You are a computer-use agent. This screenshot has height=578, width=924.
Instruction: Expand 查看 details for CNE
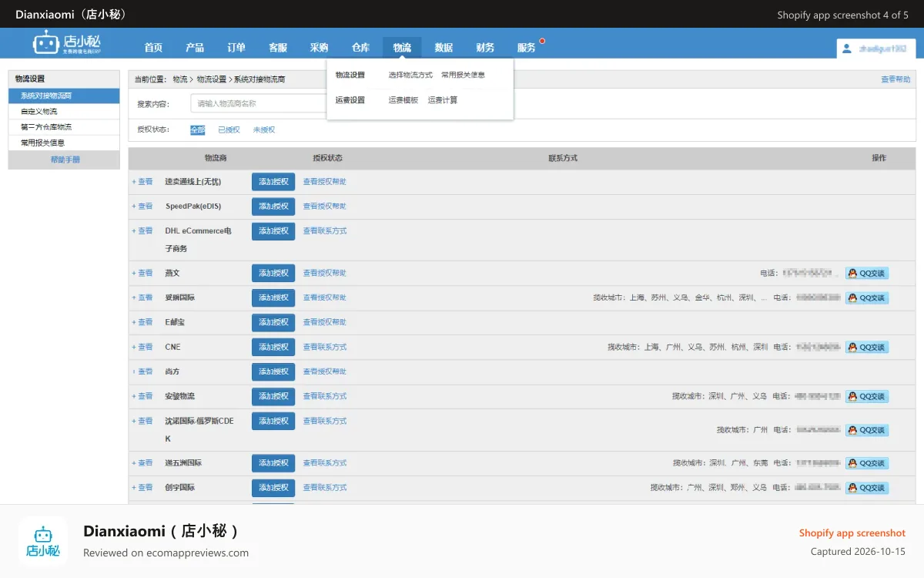click(142, 347)
